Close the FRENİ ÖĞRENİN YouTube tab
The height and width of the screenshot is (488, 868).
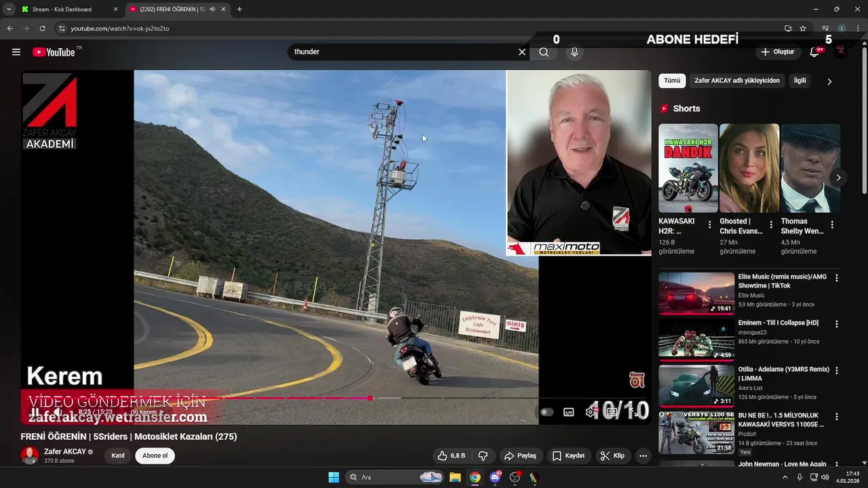[223, 9]
